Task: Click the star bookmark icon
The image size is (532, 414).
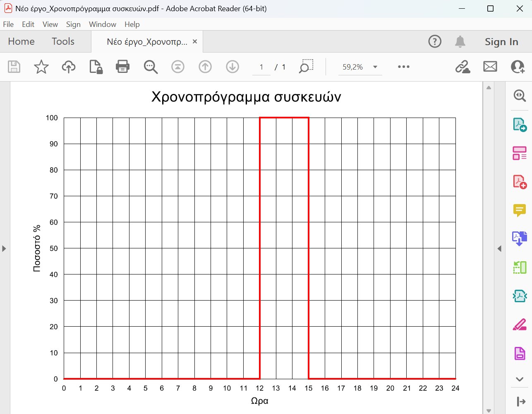Action: click(x=41, y=67)
